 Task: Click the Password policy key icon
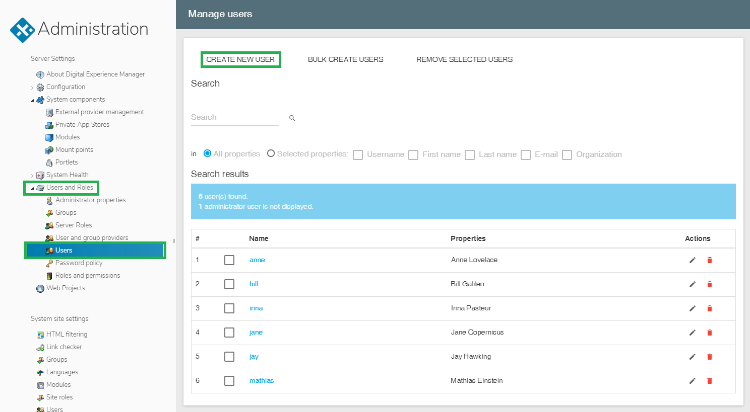click(49, 263)
